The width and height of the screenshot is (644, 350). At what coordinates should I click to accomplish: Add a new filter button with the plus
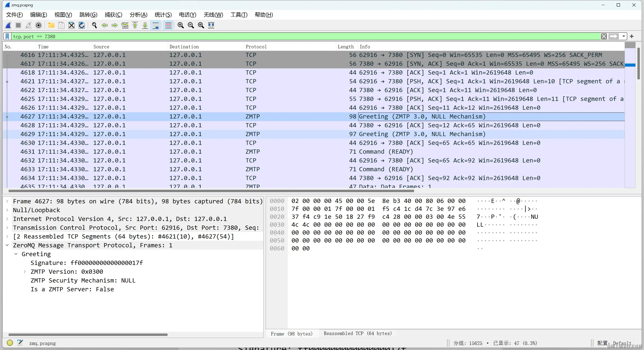click(632, 36)
